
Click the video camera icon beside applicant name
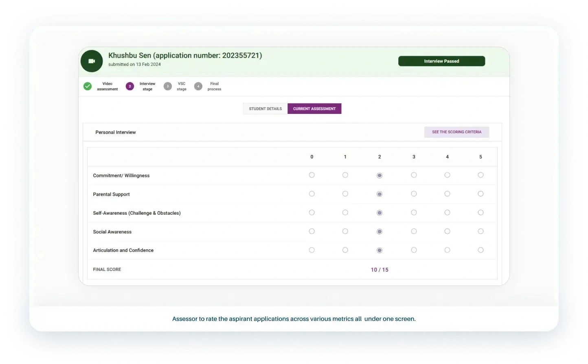tap(92, 61)
